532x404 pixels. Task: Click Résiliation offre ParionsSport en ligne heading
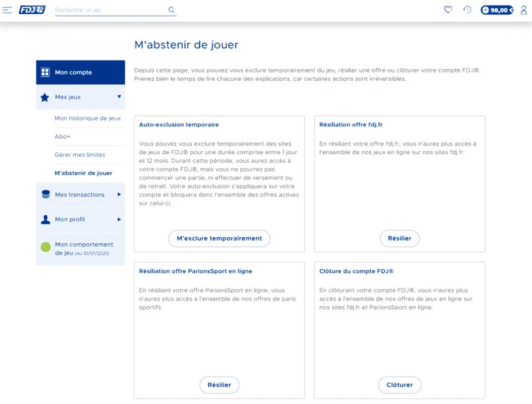coord(196,271)
